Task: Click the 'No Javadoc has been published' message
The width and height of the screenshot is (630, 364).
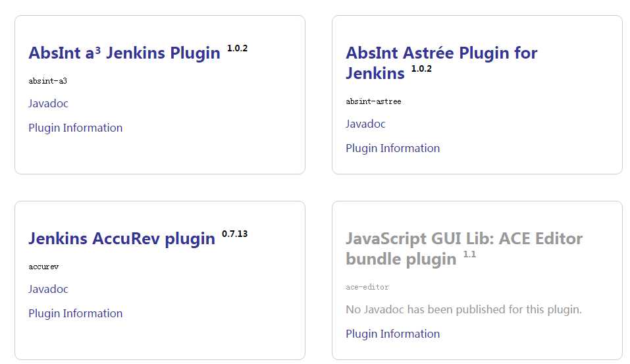Action: (463, 309)
